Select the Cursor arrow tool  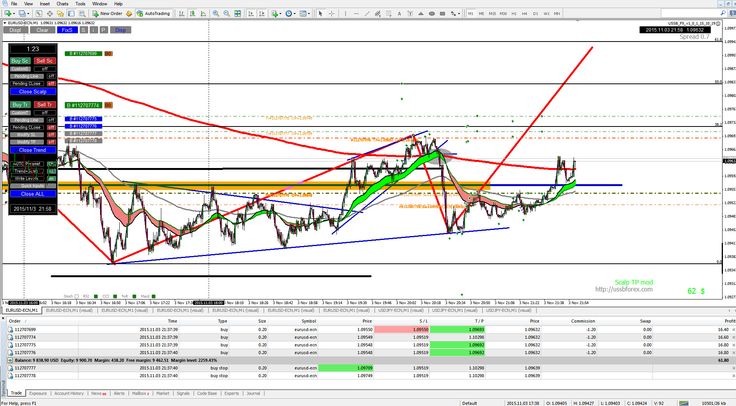pyautogui.click(x=320, y=14)
